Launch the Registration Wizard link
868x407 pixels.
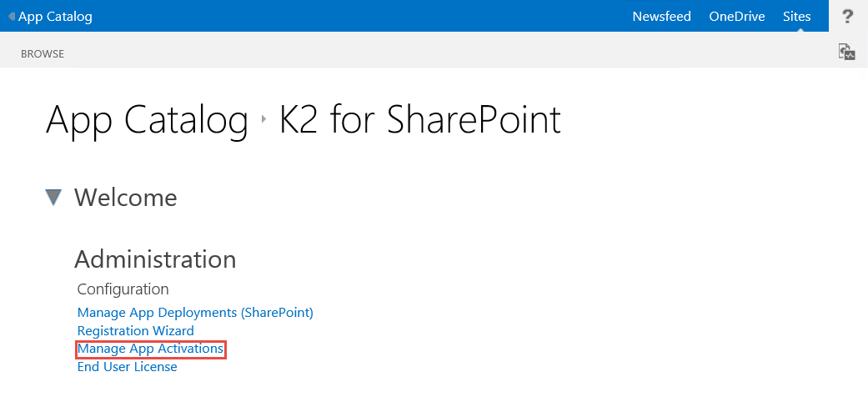pyautogui.click(x=135, y=331)
